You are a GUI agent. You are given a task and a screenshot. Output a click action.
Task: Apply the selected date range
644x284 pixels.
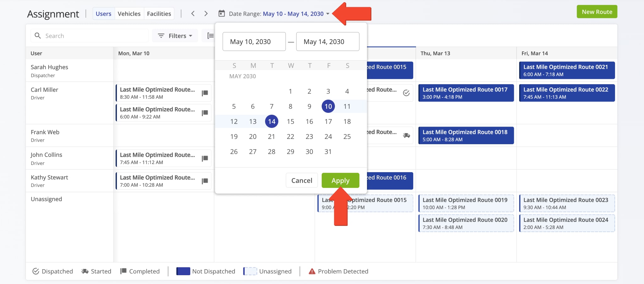click(x=340, y=180)
